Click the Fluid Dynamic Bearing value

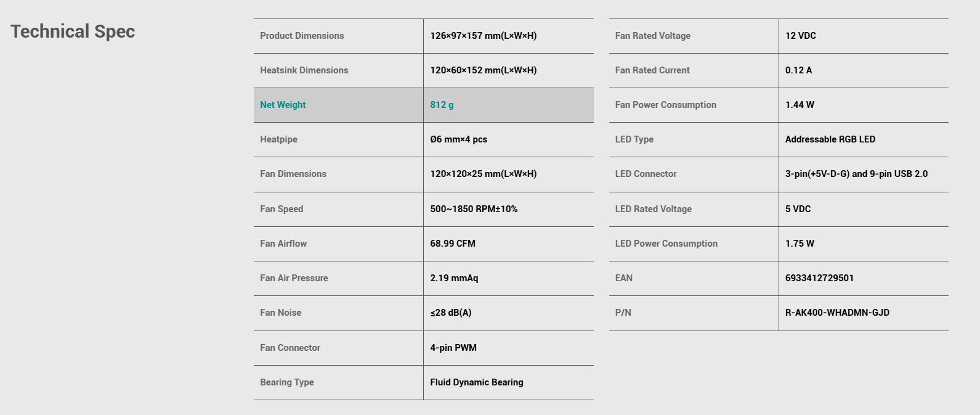tap(477, 382)
